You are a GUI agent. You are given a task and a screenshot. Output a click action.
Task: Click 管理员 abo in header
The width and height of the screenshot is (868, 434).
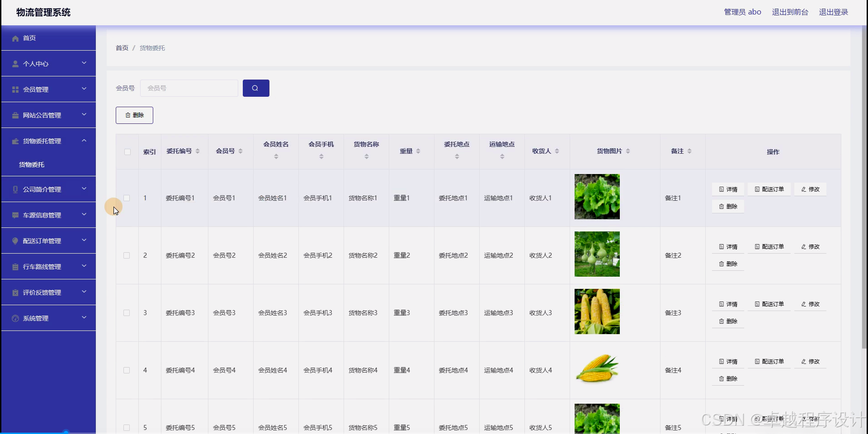[x=743, y=12]
